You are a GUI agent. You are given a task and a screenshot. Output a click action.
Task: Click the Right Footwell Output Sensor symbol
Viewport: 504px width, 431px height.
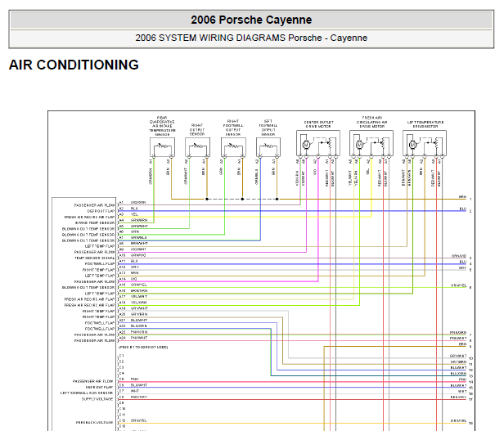click(233, 147)
